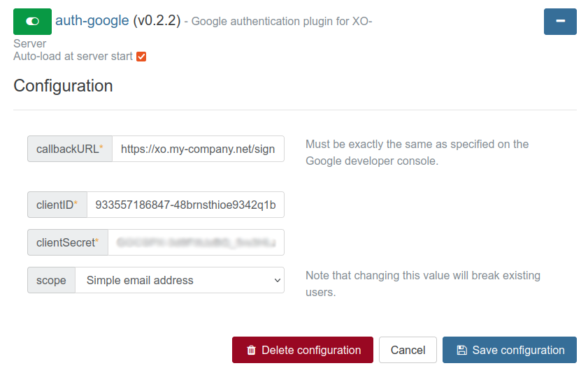Click the auth-google plugin name
588x375 pixels.
[92, 21]
